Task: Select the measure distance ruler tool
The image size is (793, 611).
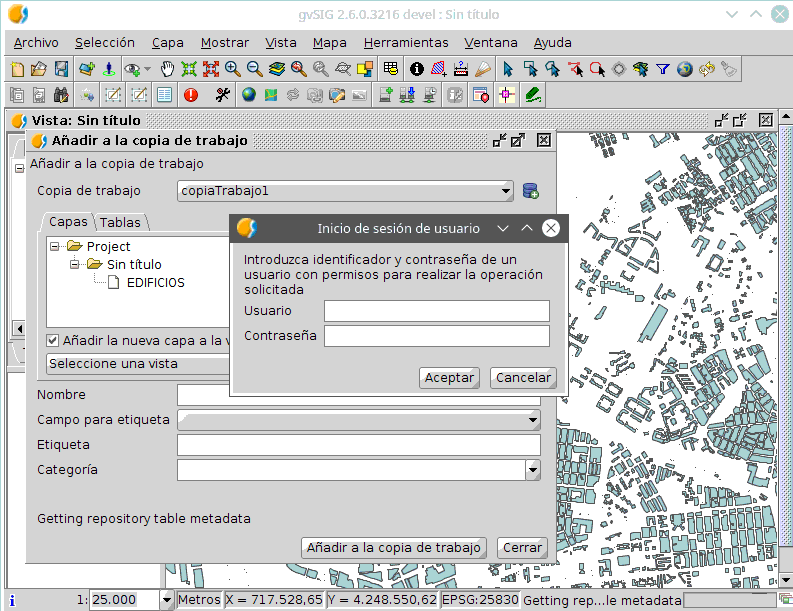Action: click(x=461, y=69)
